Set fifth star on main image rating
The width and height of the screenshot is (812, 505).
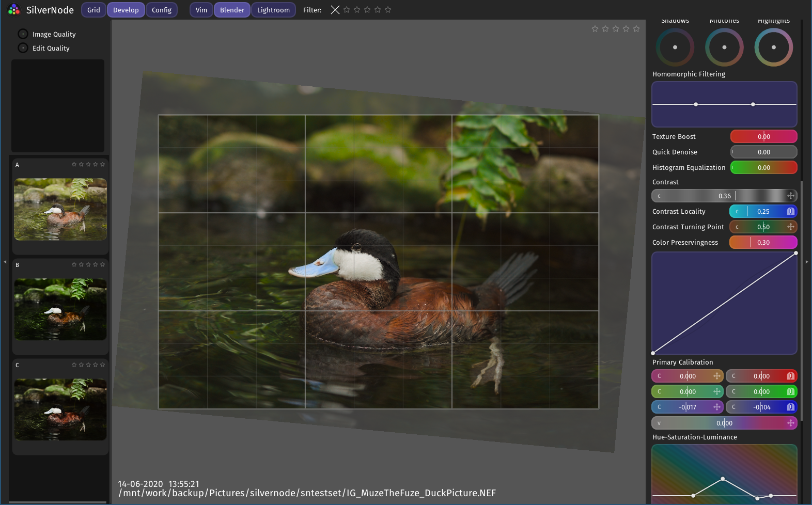[636, 29]
